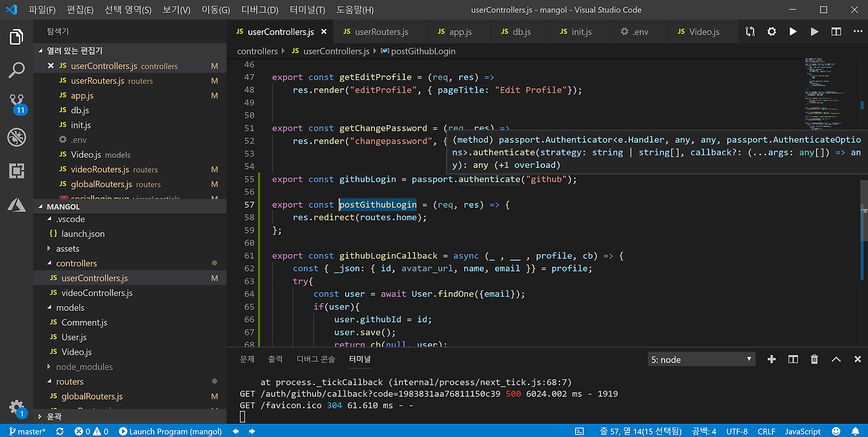The height and width of the screenshot is (437, 868).
Task: Delete the terminal with trash icon
Action: pyautogui.click(x=814, y=359)
